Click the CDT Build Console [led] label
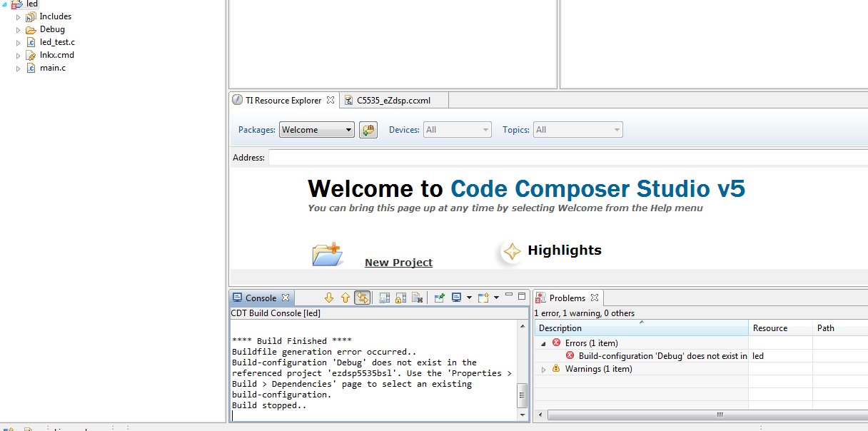This screenshot has width=868, height=431. 276,313
